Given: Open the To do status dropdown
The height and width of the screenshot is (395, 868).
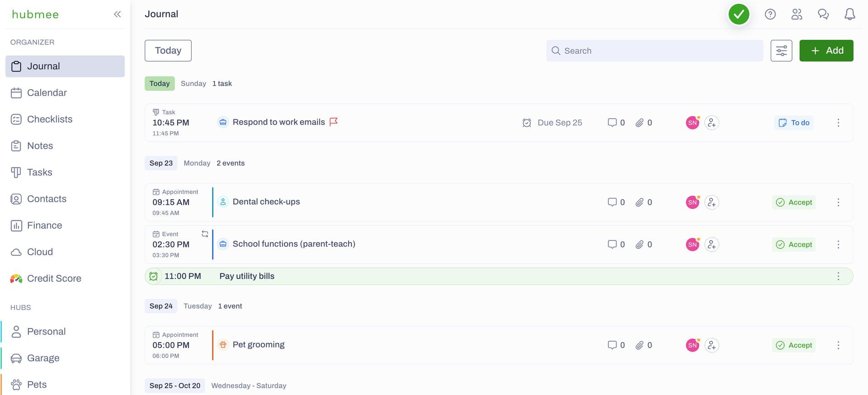Looking at the screenshot, I should [x=794, y=123].
